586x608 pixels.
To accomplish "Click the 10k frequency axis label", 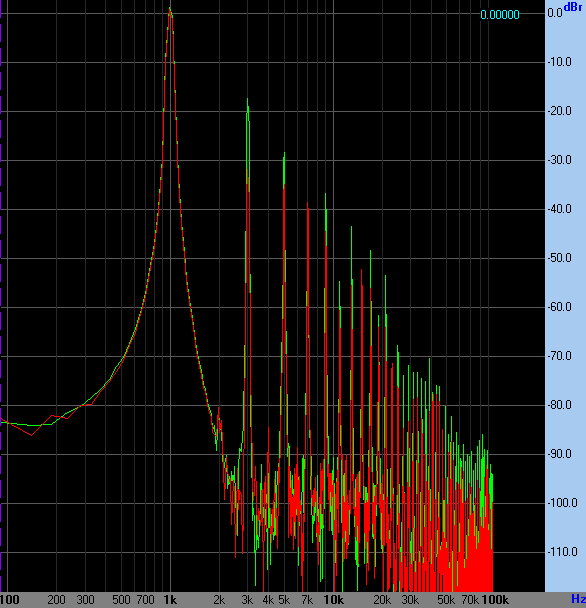I will [x=333, y=600].
